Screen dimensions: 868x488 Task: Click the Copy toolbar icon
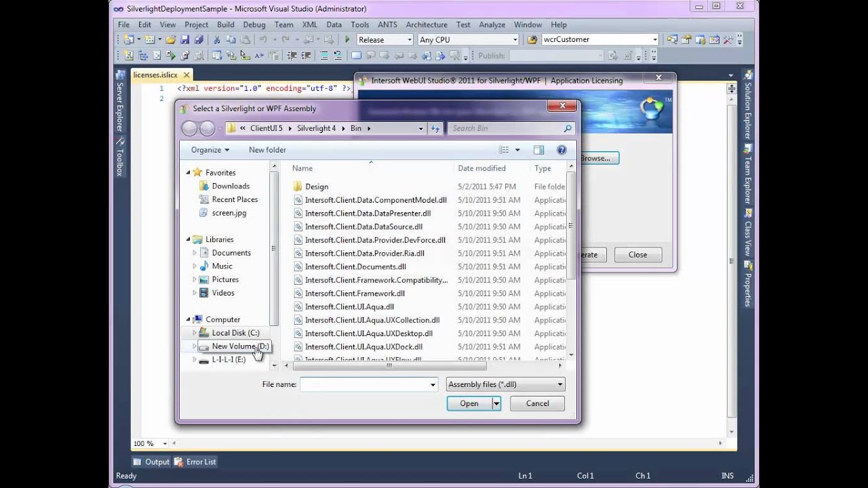point(231,40)
